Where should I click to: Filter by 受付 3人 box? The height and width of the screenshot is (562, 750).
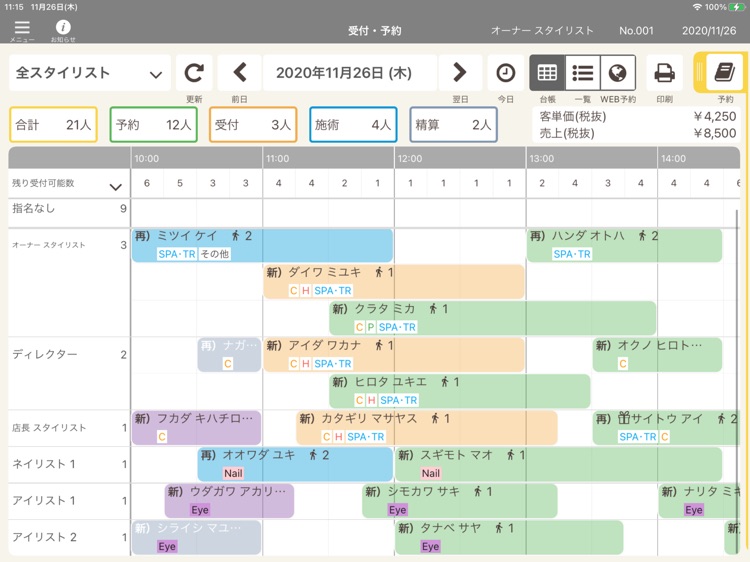pyautogui.click(x=253, y=125)
